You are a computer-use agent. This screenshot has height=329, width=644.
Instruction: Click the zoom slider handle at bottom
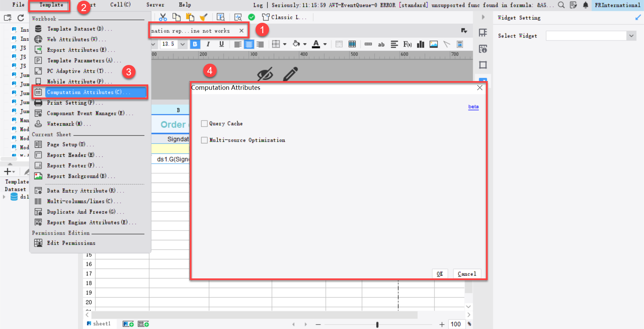pyautogui.click(x=377, y=324)
